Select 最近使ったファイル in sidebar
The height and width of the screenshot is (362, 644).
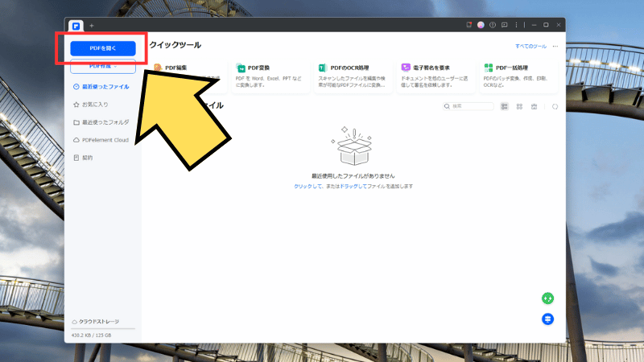point(101,87)
